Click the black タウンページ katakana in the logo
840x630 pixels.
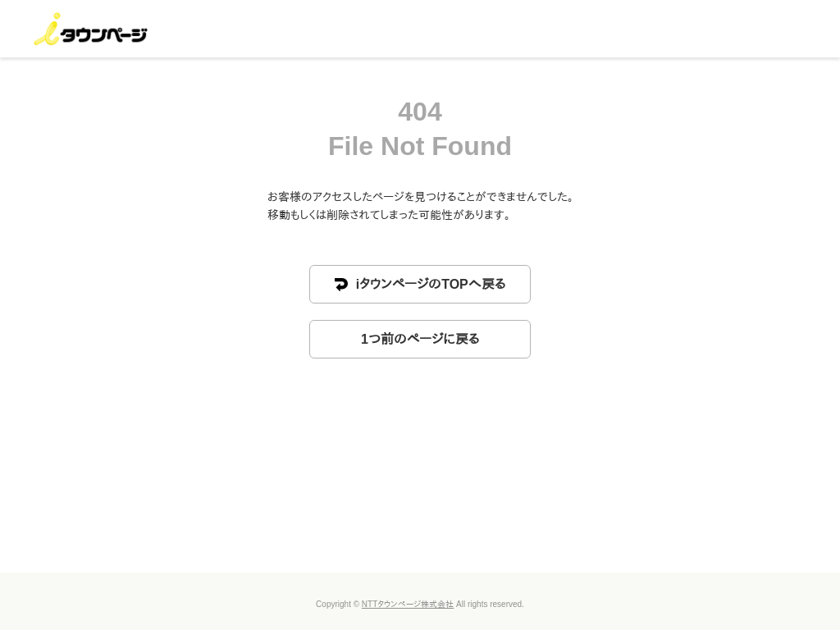pyautogui.click(x=104, y=34)
